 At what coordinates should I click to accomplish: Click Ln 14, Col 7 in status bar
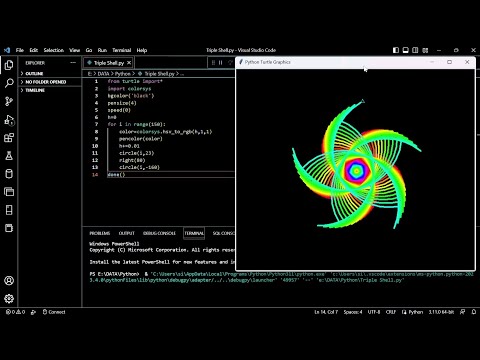(x=326, y=312)
